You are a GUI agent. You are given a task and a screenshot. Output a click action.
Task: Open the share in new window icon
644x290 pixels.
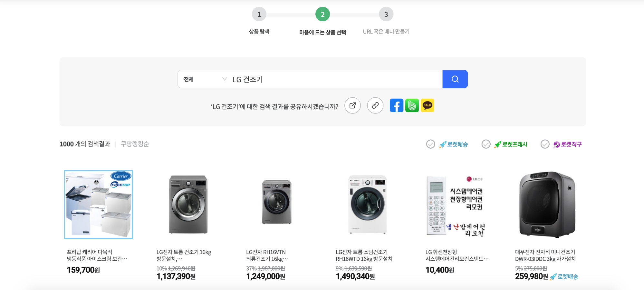[x=352, y=105]
